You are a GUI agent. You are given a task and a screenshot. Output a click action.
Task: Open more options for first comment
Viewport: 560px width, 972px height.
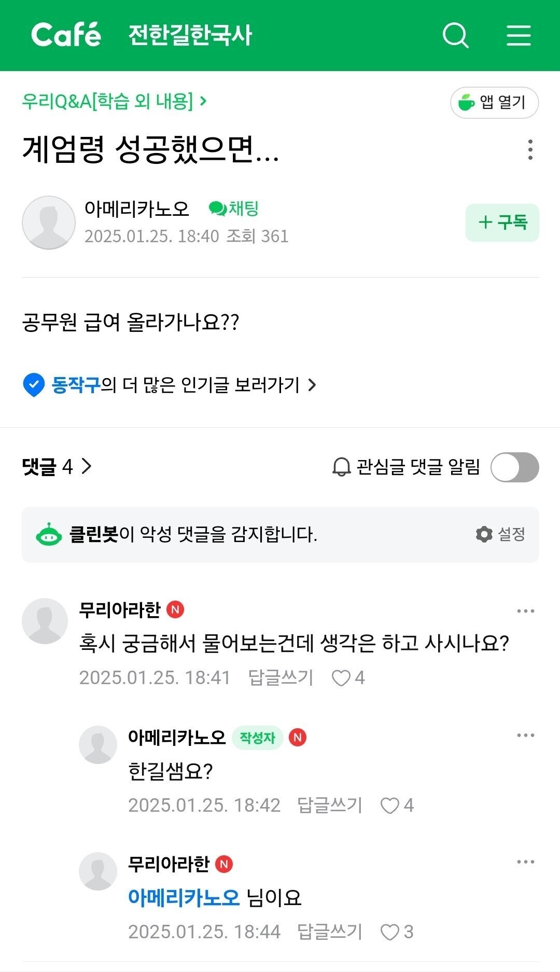525,611
